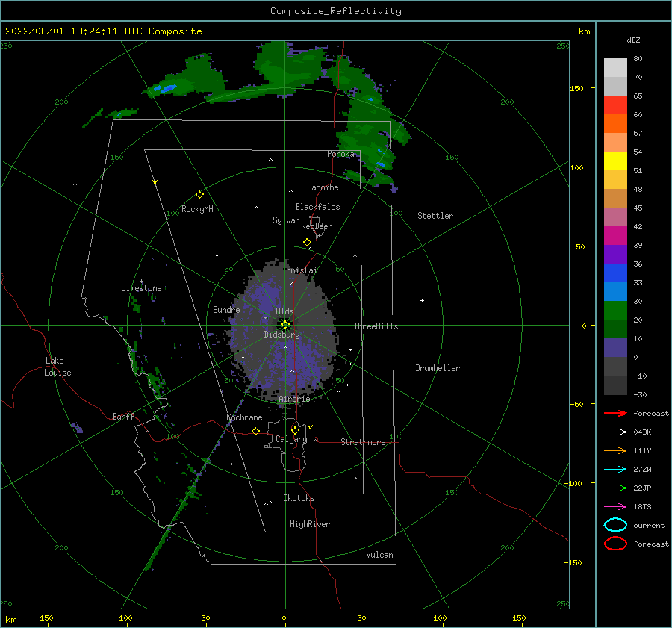Click the Lake Louise label

(58, 367)
